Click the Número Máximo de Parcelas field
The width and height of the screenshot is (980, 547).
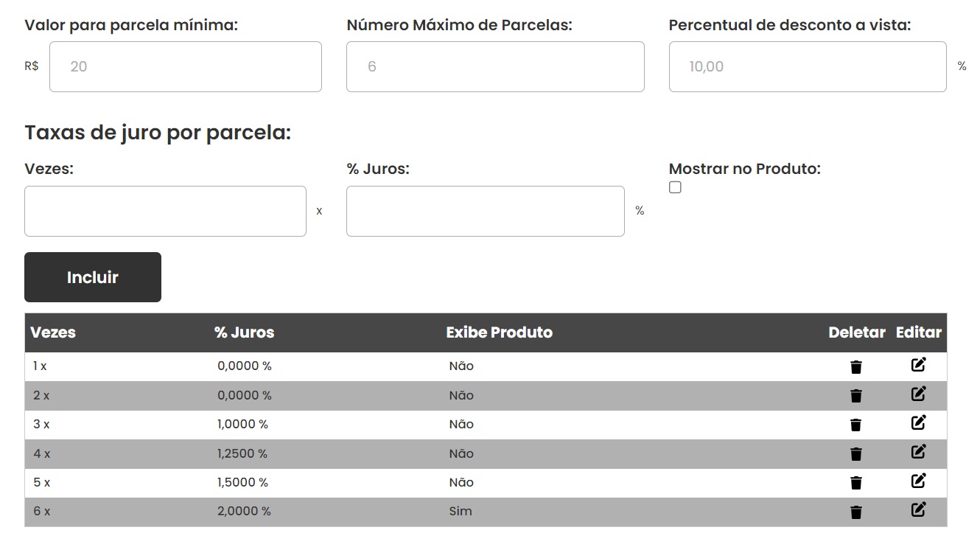(x=495, y=66)
